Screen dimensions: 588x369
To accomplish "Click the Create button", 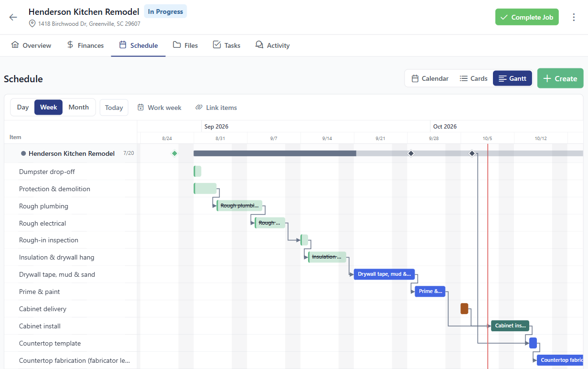I will (560, 78).
